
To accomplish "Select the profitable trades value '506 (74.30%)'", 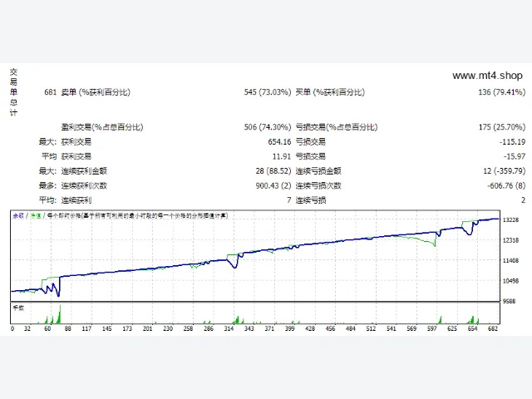I will [268, 127].
